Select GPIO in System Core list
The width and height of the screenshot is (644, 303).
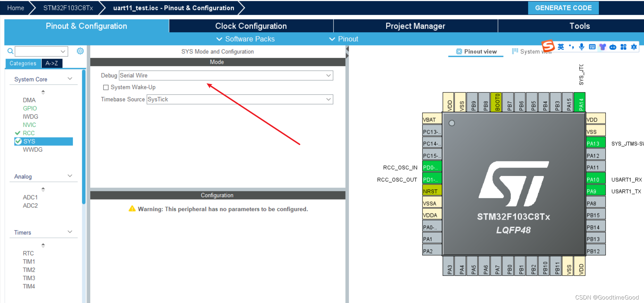point(30,108)
